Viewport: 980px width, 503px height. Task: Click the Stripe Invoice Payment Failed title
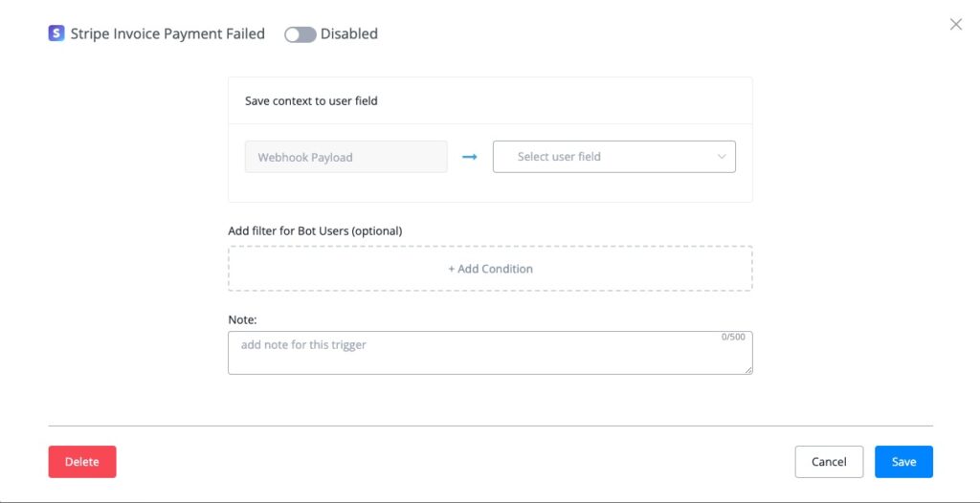pos(167,33)
